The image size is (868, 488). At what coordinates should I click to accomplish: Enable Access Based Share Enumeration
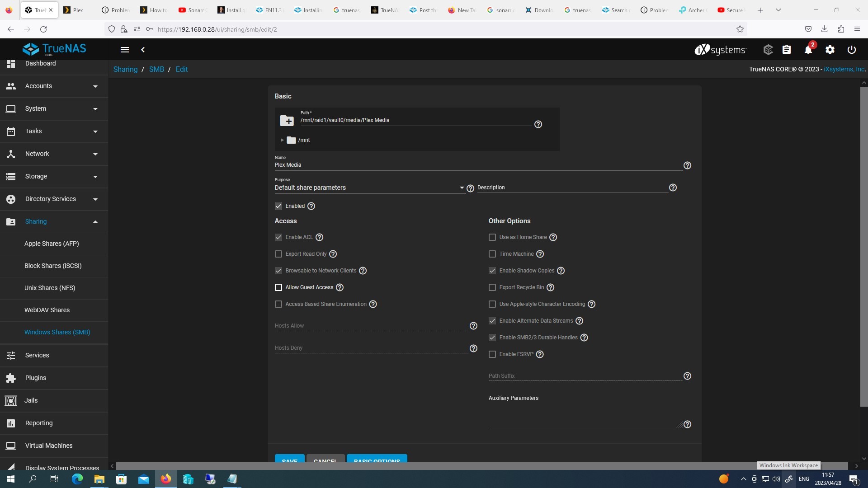(278, 304)
